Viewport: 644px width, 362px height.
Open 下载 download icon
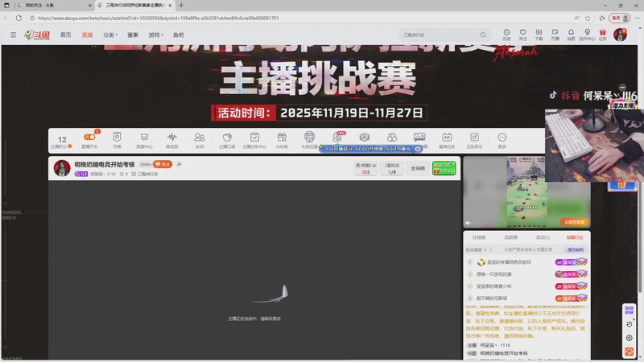click(539, 35)
